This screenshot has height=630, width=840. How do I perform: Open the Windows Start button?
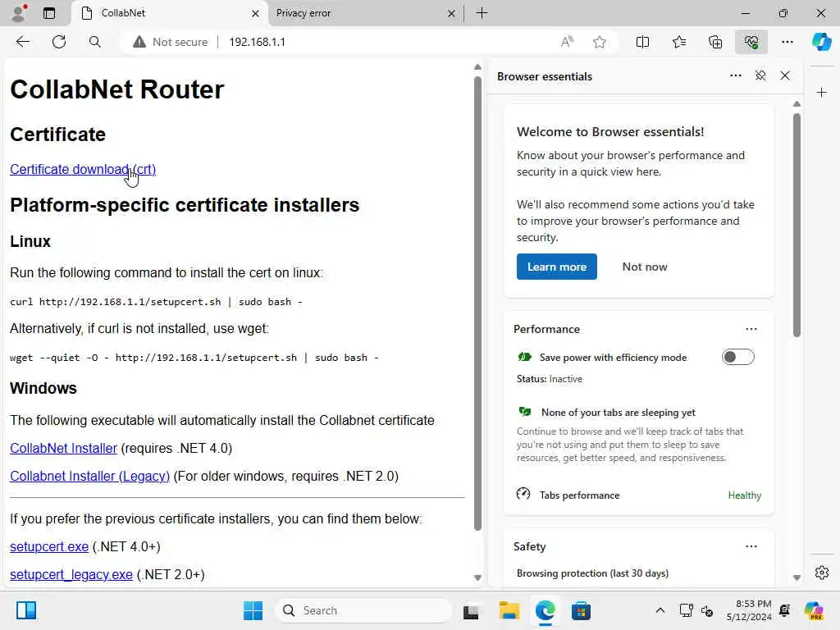(253, 610)
